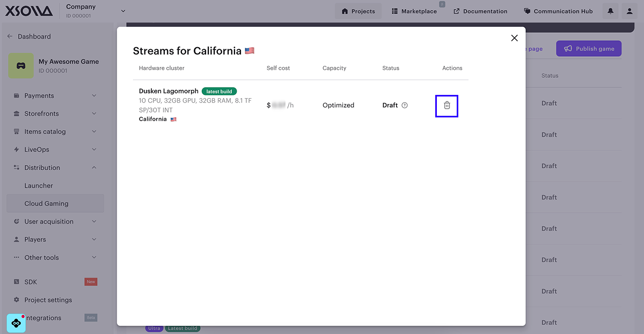
Task: Open the user account profile icon
Action: point(630,11)
